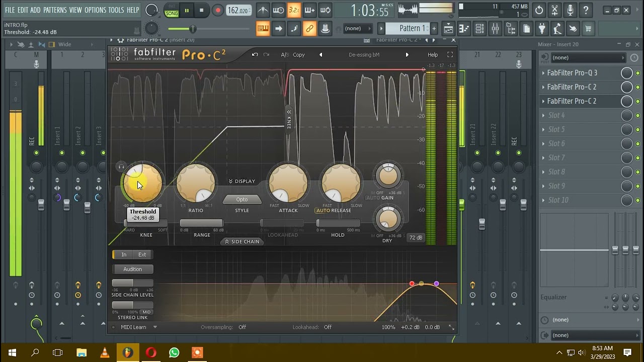The width and height of the screenshot is (644, 362).
Task: Collapse the SIDE CHAIN panel
Action: point(242,241)
